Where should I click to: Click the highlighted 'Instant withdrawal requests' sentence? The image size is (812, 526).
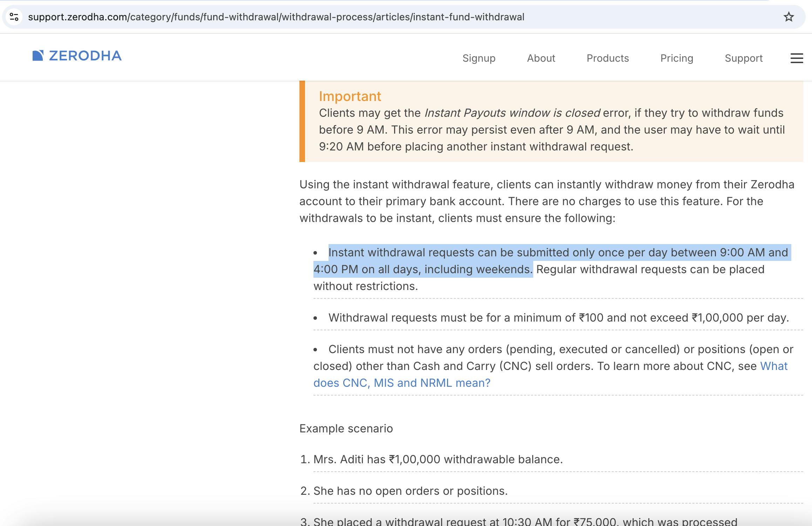(552, 261)
